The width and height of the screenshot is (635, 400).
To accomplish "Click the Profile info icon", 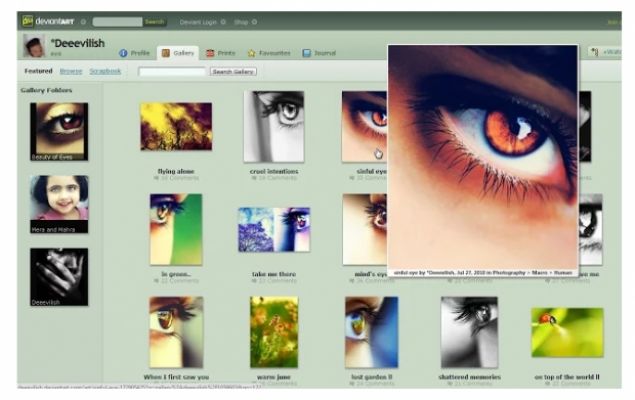I will tap(123, 53).
